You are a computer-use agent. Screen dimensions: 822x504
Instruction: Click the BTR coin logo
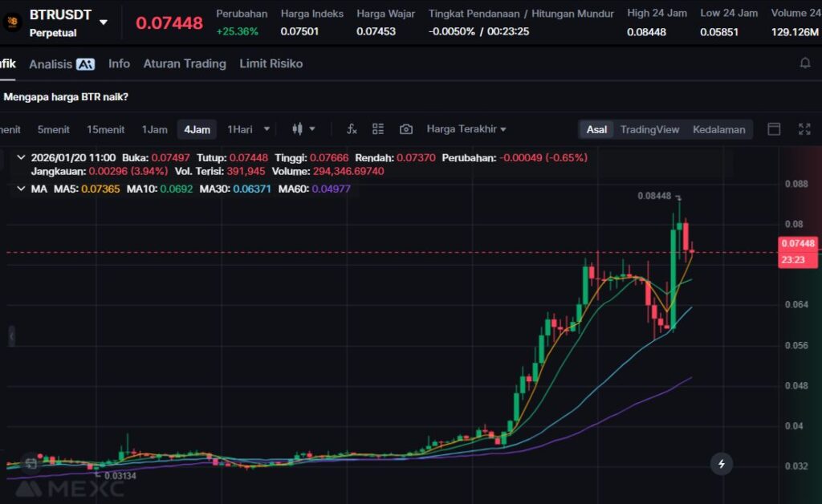(12, 22)
